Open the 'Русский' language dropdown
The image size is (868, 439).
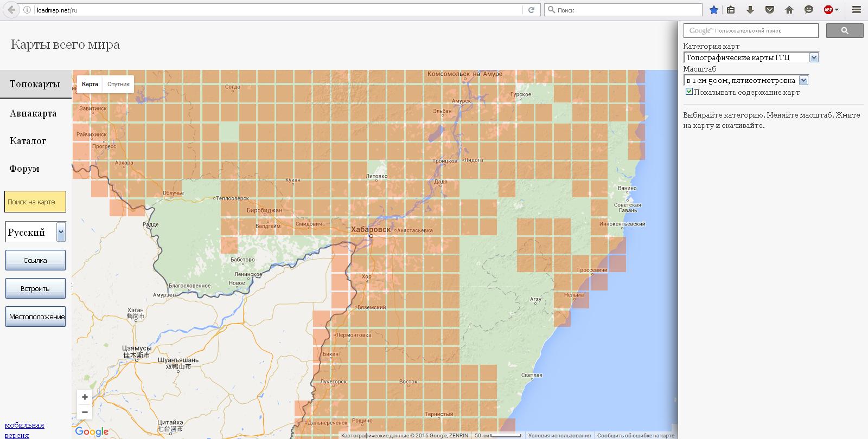point(61,233)
